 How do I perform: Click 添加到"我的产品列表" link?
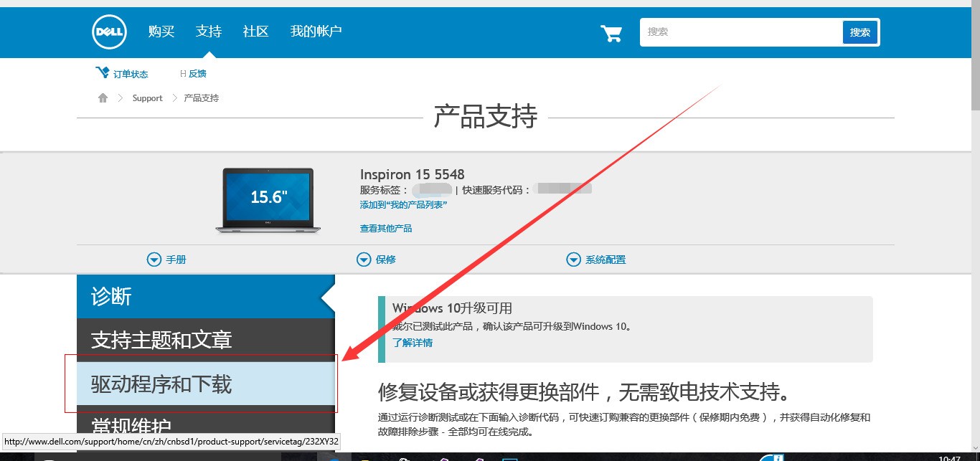pyautogui.click(x=403, y=205)
